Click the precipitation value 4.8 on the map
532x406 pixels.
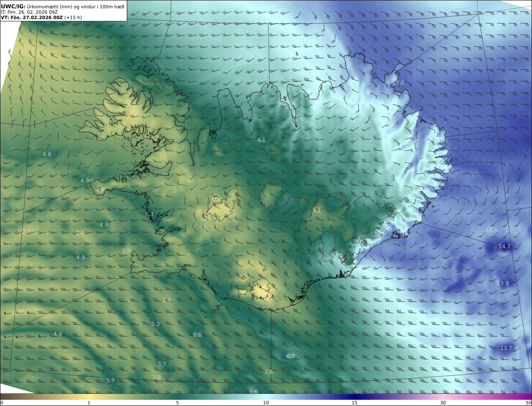point(47,154)
